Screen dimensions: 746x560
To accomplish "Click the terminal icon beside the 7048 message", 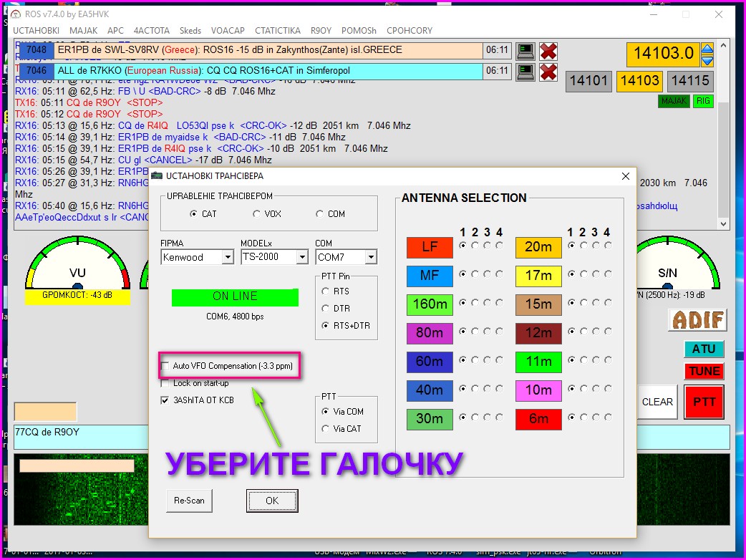I will 526,51.
